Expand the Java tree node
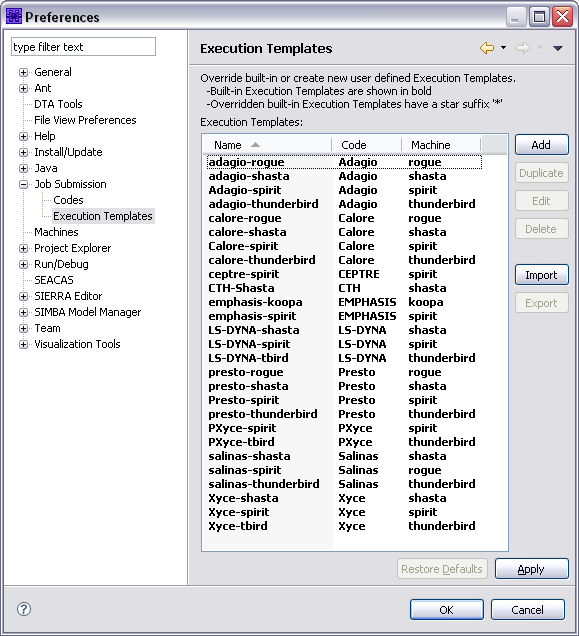Screen dimensions: 579x636 pyautogui.click(x=24, y=168)
